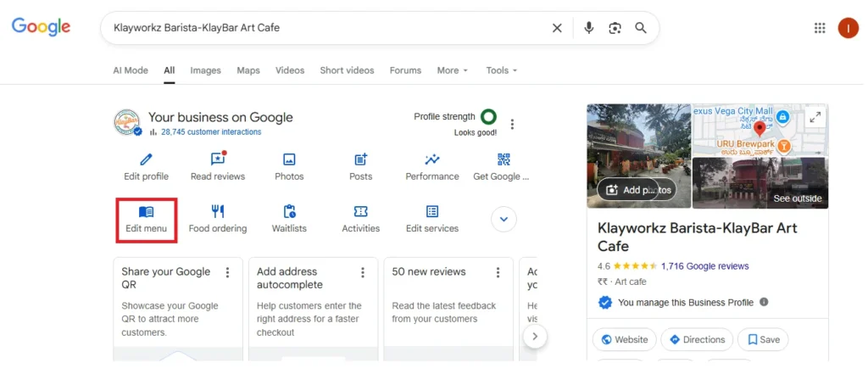This screenshot has width=868, height=374.
Task: Open Edit profile pencil icon
Action: [x=146, y=160]
